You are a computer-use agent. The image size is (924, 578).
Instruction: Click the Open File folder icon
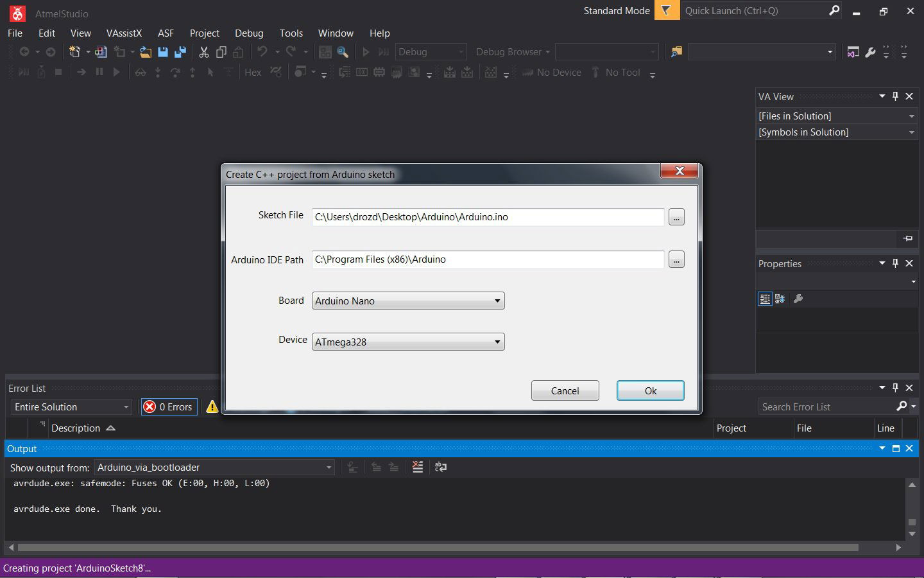click(x=146, y=52)
